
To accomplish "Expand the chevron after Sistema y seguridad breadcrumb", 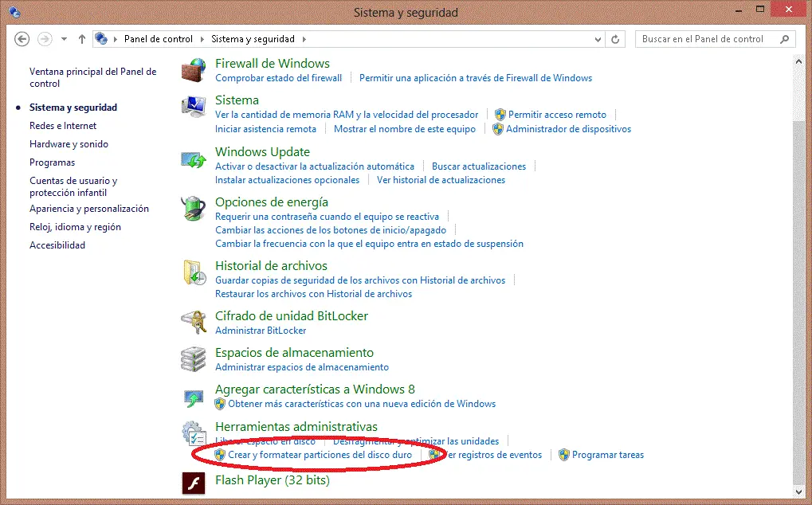I will 304,39.
